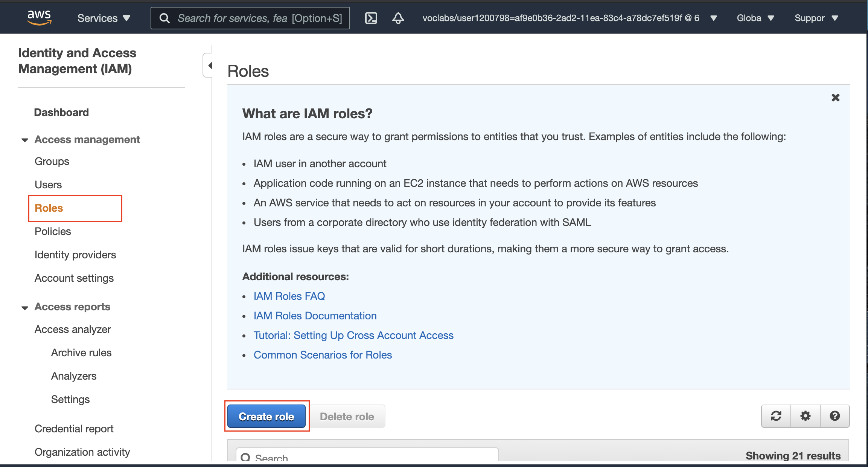Click the help question mark icon
868x467 pixels.
coord(834,416)
